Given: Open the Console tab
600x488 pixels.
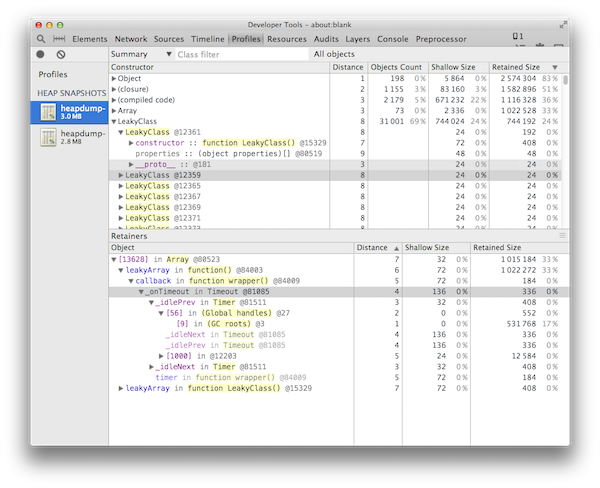Looking at the screenshot, I should click(392, 39).
